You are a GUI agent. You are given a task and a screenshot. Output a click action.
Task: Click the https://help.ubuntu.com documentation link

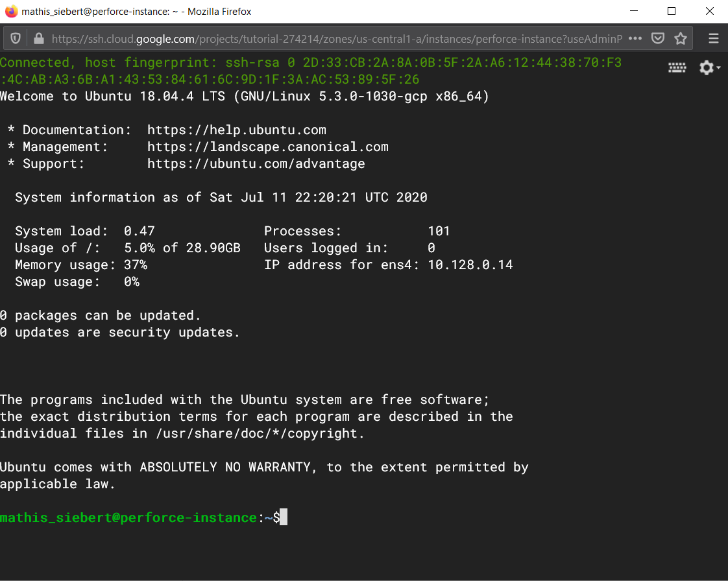237,130
